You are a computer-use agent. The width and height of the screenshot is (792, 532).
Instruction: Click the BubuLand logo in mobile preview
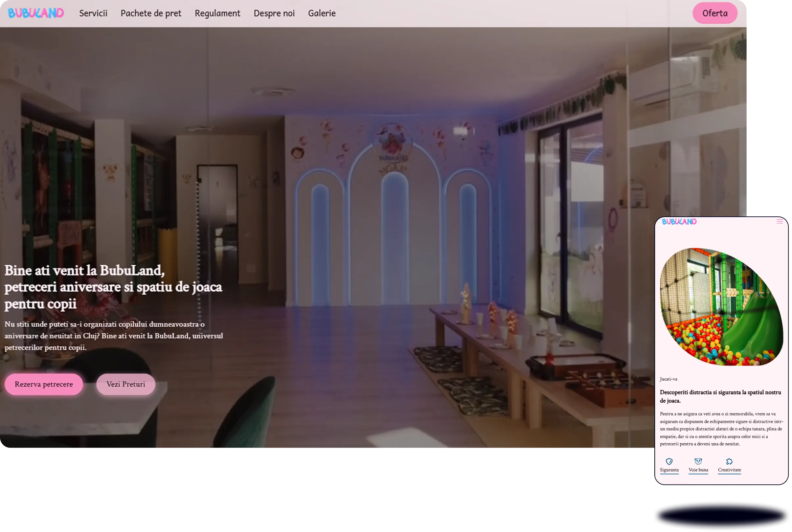tap(679, 222)
